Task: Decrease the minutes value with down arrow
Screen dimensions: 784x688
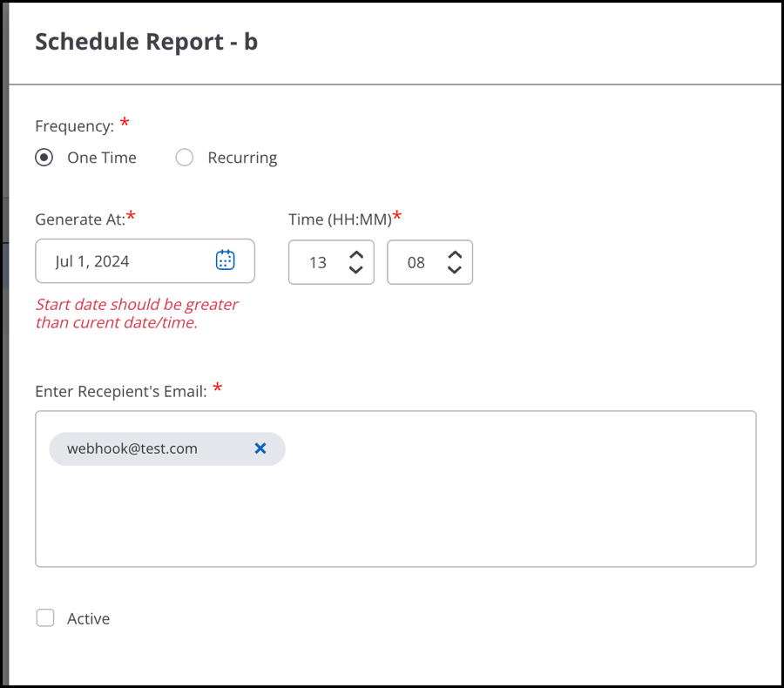Action: coord(455,270)
